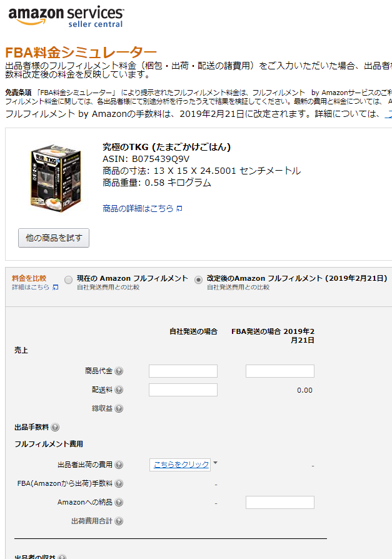Expand the こちらをクリック dropdown arrow

215,463
